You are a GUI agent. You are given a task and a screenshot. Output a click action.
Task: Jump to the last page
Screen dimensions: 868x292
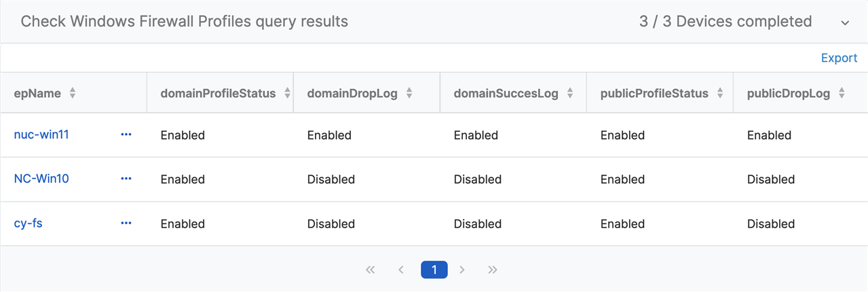point(493,270)
